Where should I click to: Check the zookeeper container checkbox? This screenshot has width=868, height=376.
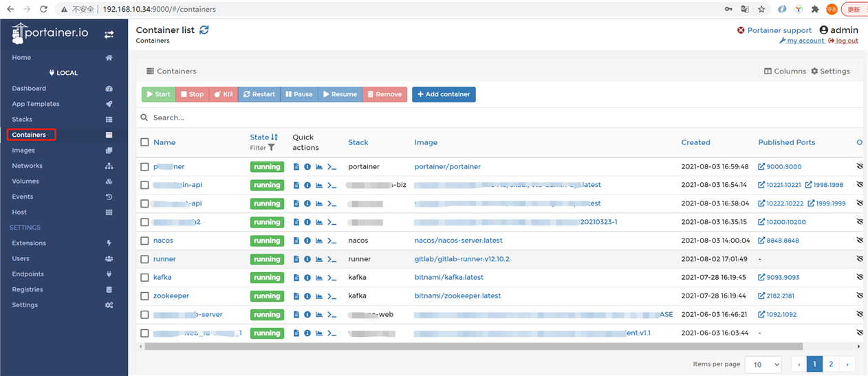pos(144,296)
